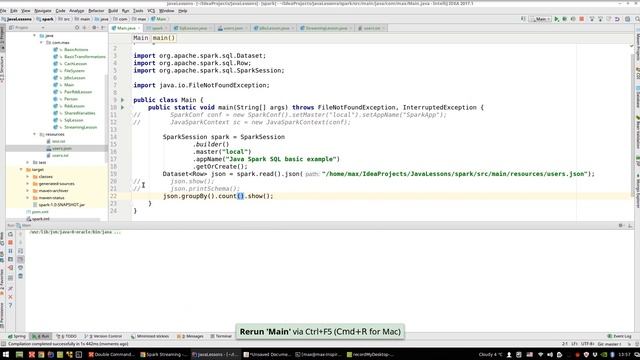The height and width of the screenshot is (360, 640).
Task: Open the Event Log button
Action: click(x=620, y=336)
